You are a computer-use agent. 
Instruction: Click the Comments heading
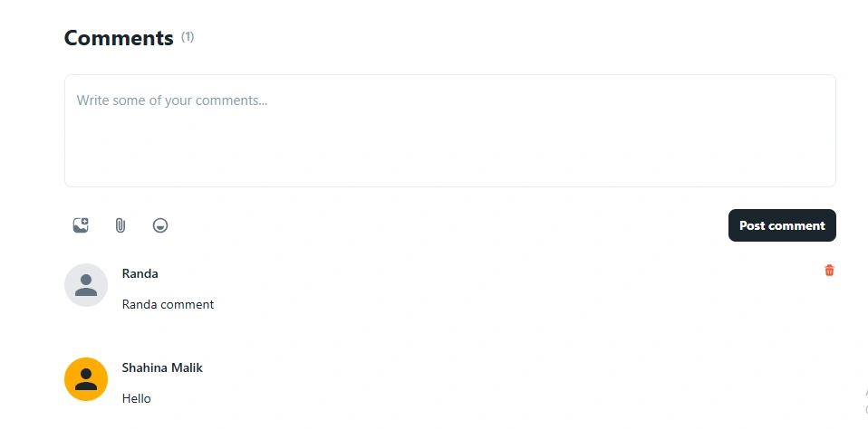pyautogui.click(x=119, y=38)
